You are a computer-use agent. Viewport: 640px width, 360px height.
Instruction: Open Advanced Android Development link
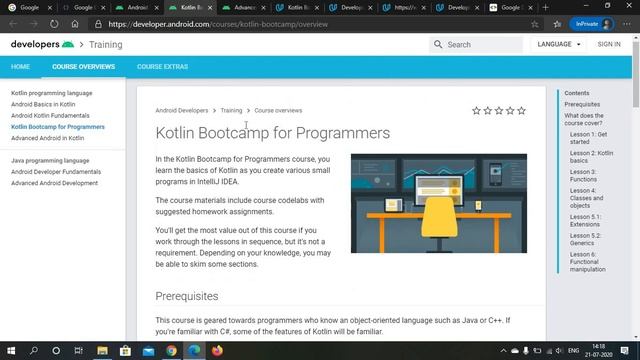click(54, 183)
